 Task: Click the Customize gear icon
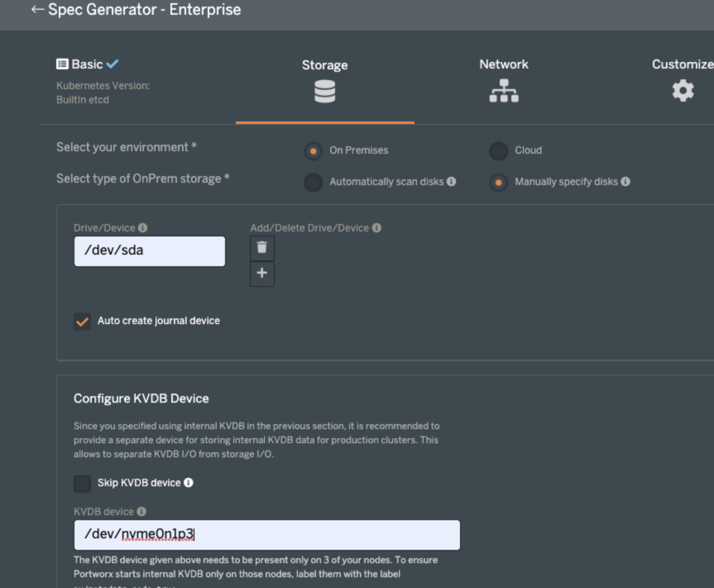pos(683,91)
